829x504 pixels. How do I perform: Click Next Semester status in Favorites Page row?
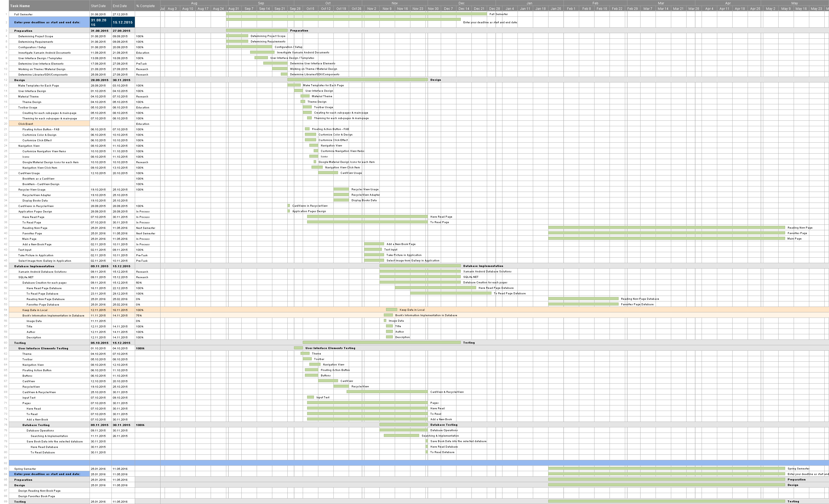146,233
